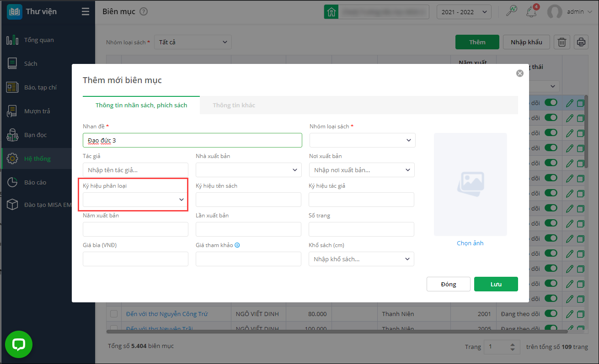The height and width of the screenshot is (364, 599).
Task: Click the trash delete icon
Action: [x=562, y=42]
